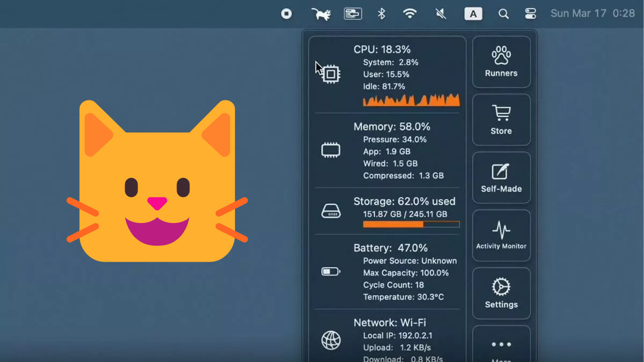The width and height of the screenshot is (644, 362).
Task: Open the Self-Made editor button
Action: tap(501, 178)
